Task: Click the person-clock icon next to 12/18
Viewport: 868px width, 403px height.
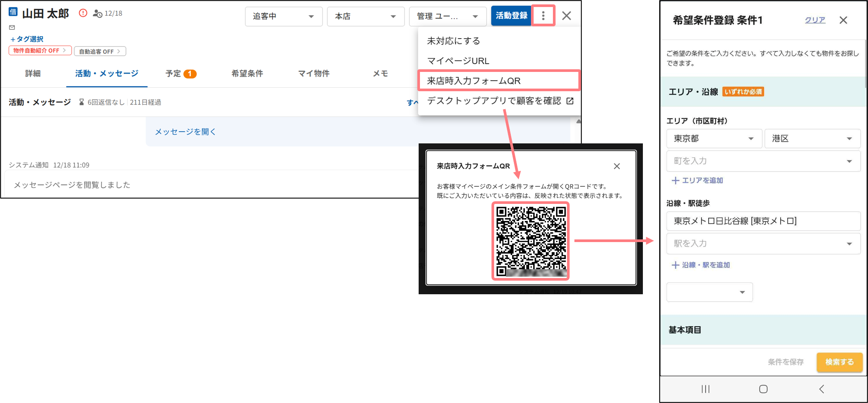Action: click(97, 14)
